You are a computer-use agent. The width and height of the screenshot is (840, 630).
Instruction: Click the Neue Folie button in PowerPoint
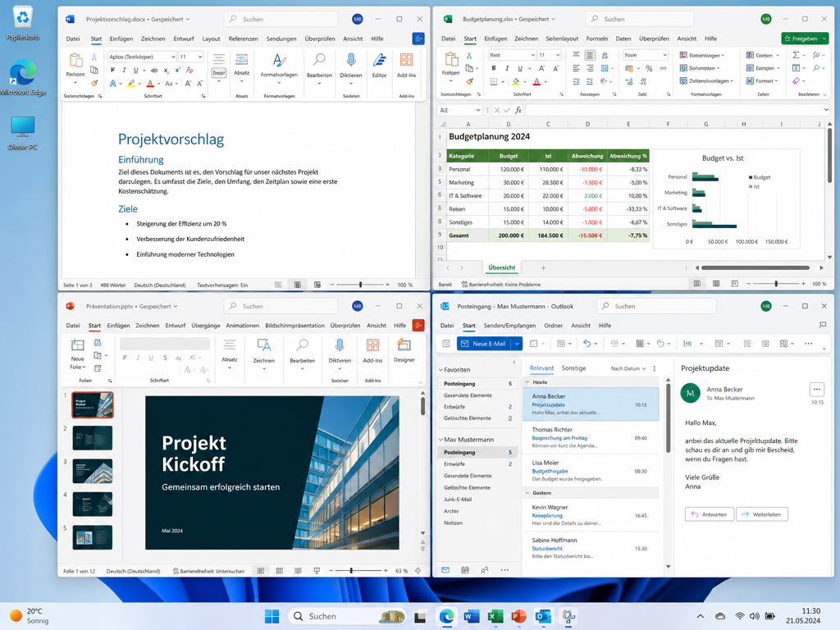(x=77, y=354)
